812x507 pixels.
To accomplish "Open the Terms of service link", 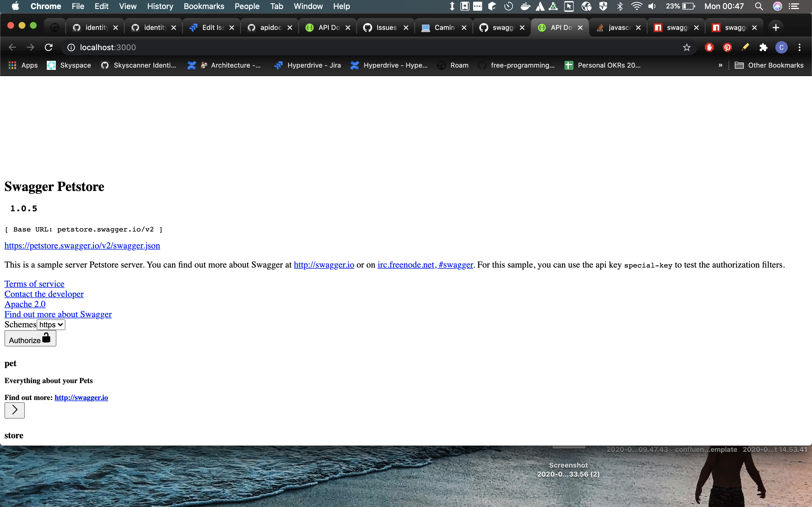I will pyautogui.click(x=34, y=283).
